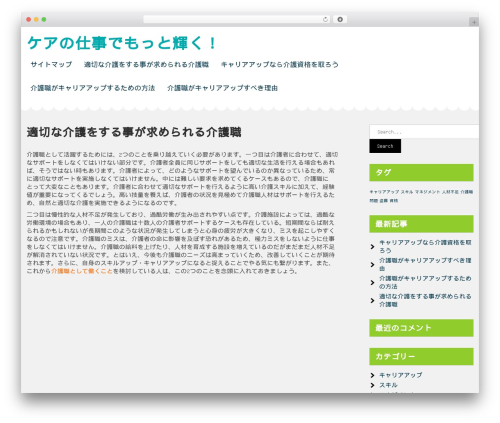This screenshot has width=500, height=423.
Task: Select nav item キャリアアップなら介護資格を取ろう
Action: click(280, 65)
